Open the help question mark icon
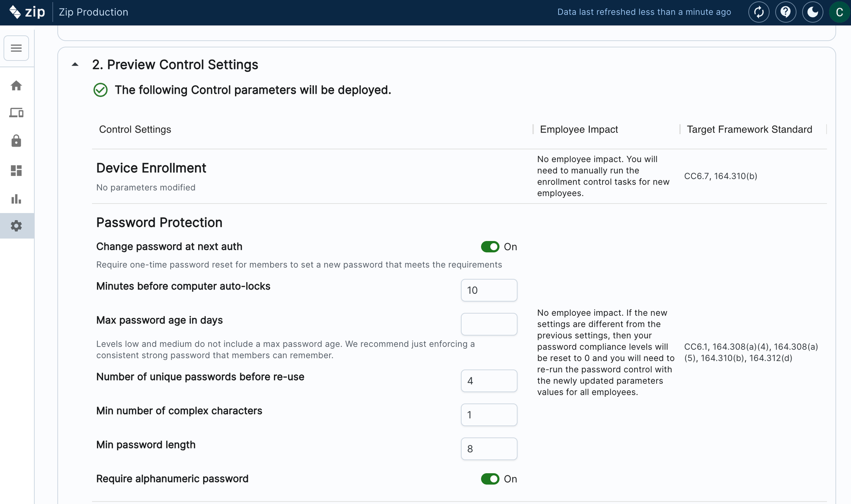Viewport: 851px width, 504px height. tap(785, 12)
